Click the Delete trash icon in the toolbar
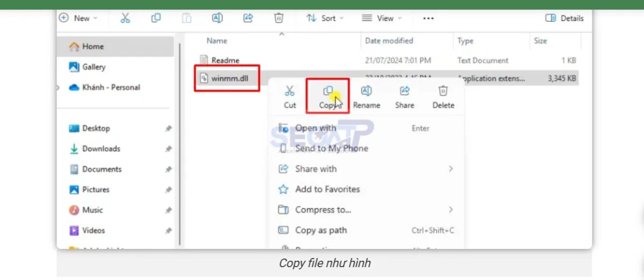The width and height of the screenshot is (644, 280). point(279,18)
